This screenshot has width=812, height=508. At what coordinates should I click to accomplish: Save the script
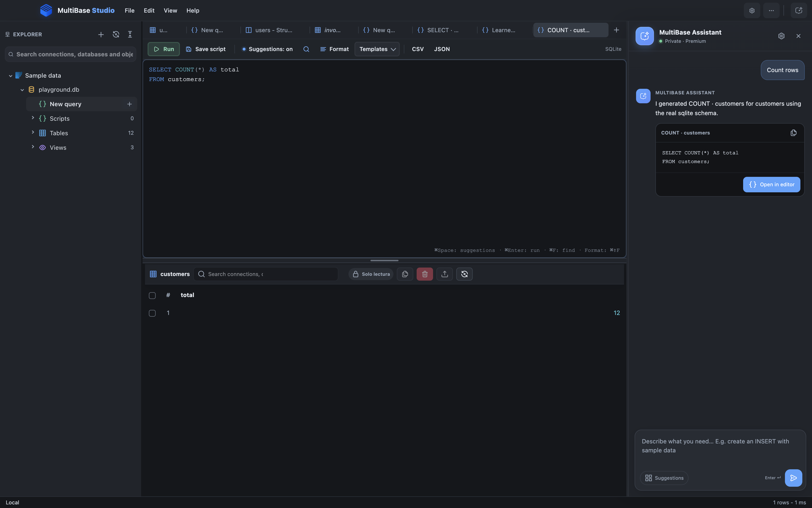point(206,49)
